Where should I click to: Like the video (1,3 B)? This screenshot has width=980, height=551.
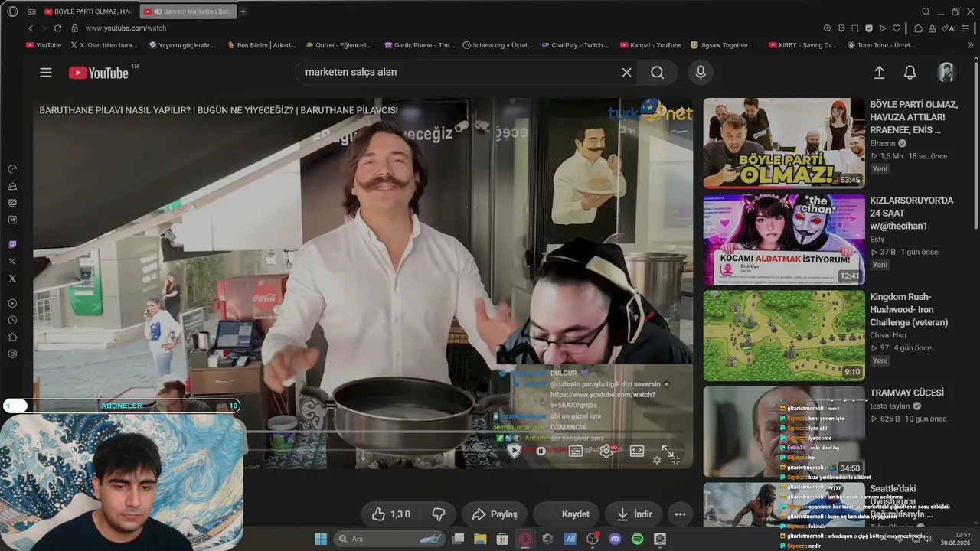point(391,514)
